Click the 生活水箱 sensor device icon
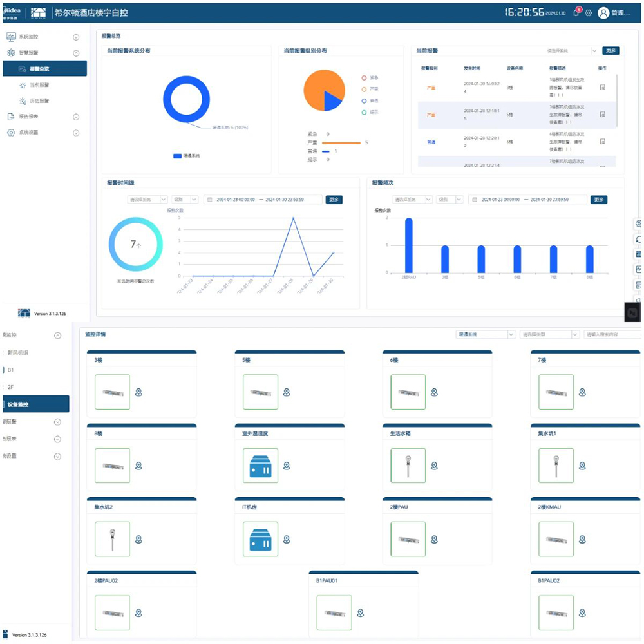The width and height of the screenshot is (644, 644). coord(408,466)
